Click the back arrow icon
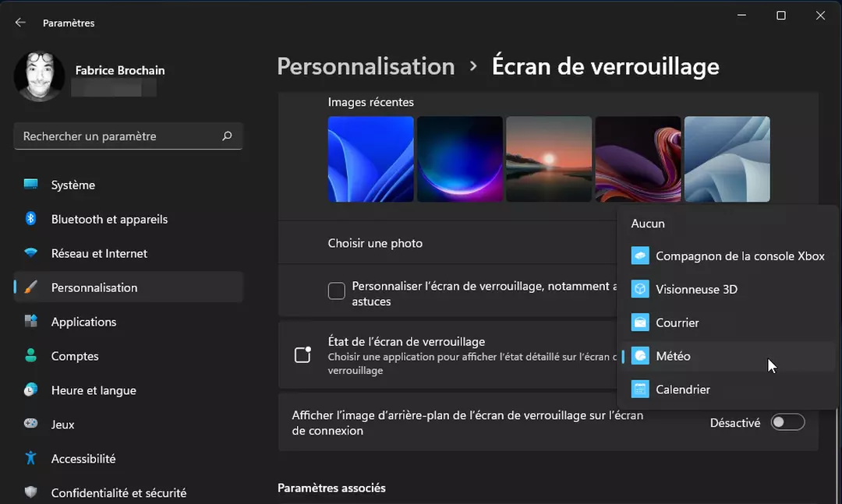 tap(20, 23)
